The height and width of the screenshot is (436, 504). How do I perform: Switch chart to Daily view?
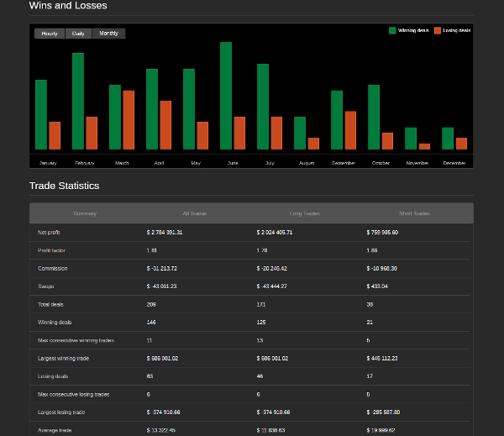coord(78,34)
